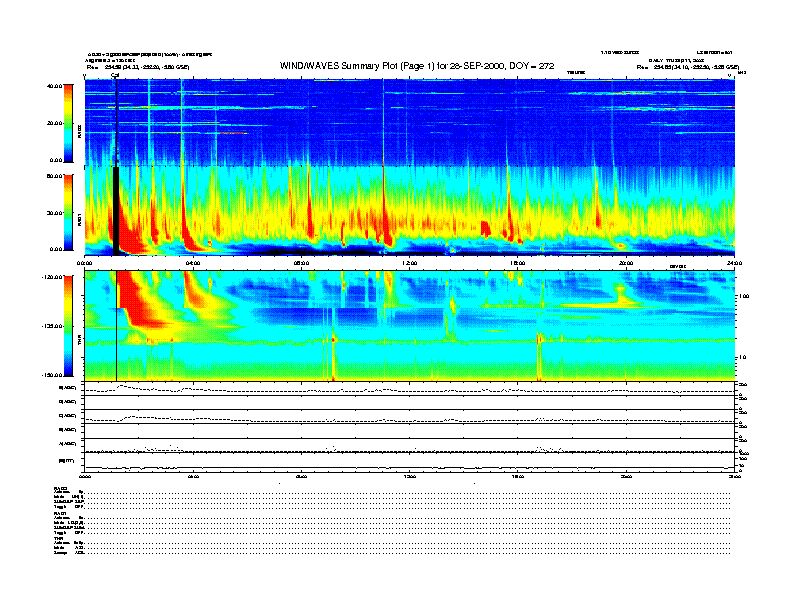Click the 254.65 position text at top right
Image resolution: width=792 pixels, height=612 pixels.
tap(687, 67)
